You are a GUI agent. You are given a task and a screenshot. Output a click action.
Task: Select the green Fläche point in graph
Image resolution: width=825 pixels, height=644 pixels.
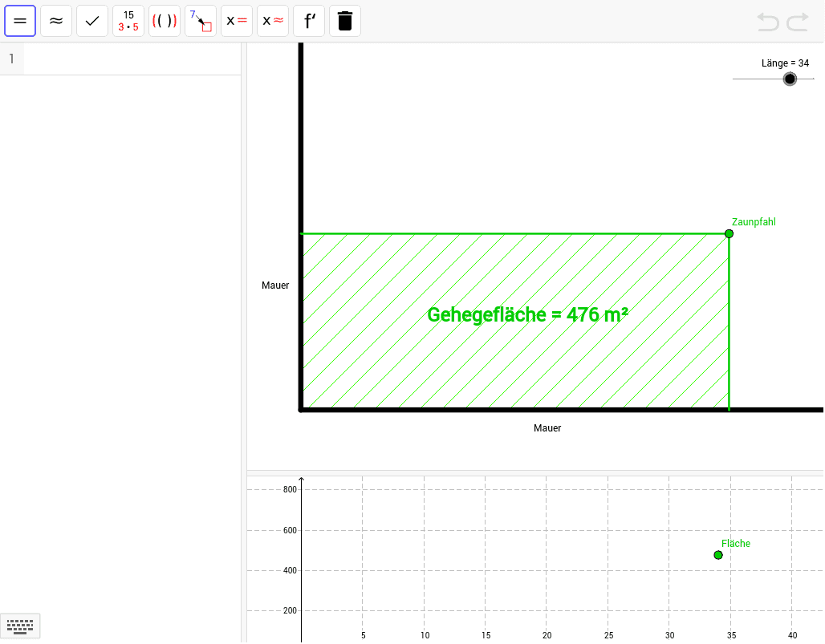(718, 555)
